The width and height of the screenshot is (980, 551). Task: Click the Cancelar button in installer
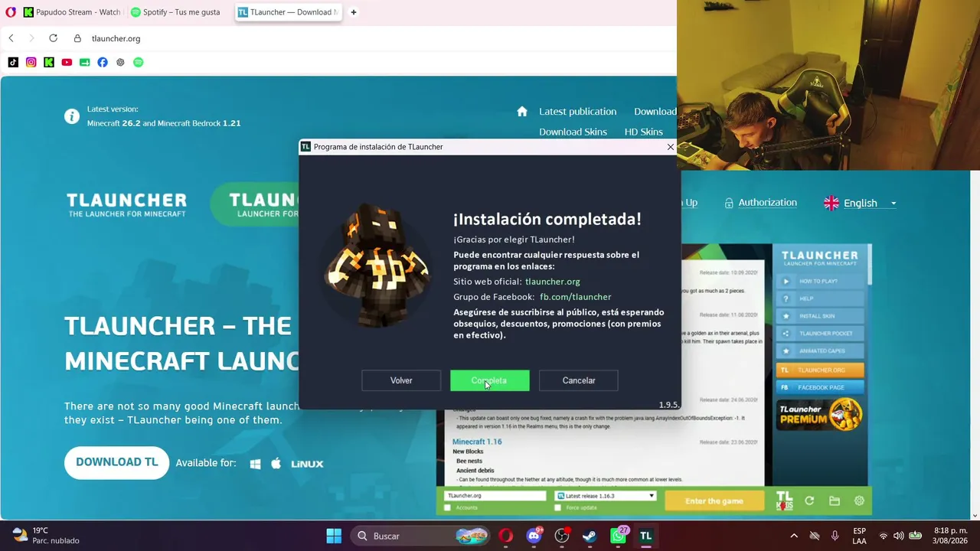point(579,380)
